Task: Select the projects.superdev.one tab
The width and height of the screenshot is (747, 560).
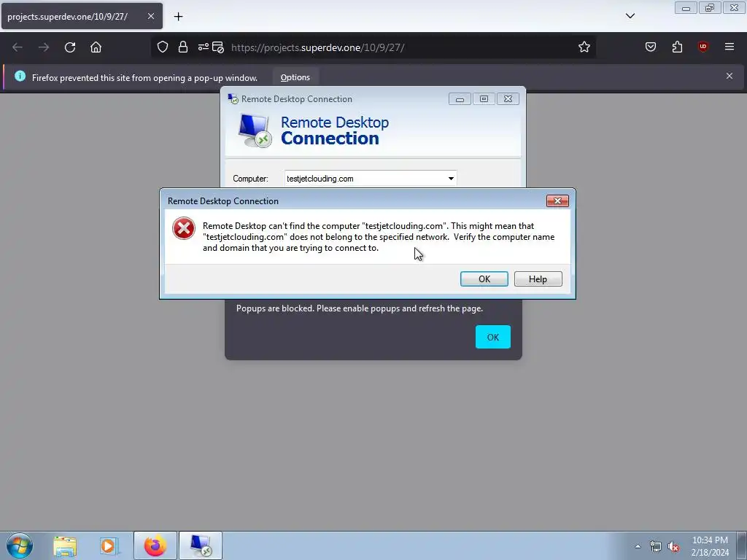Action: click(82, 16)
